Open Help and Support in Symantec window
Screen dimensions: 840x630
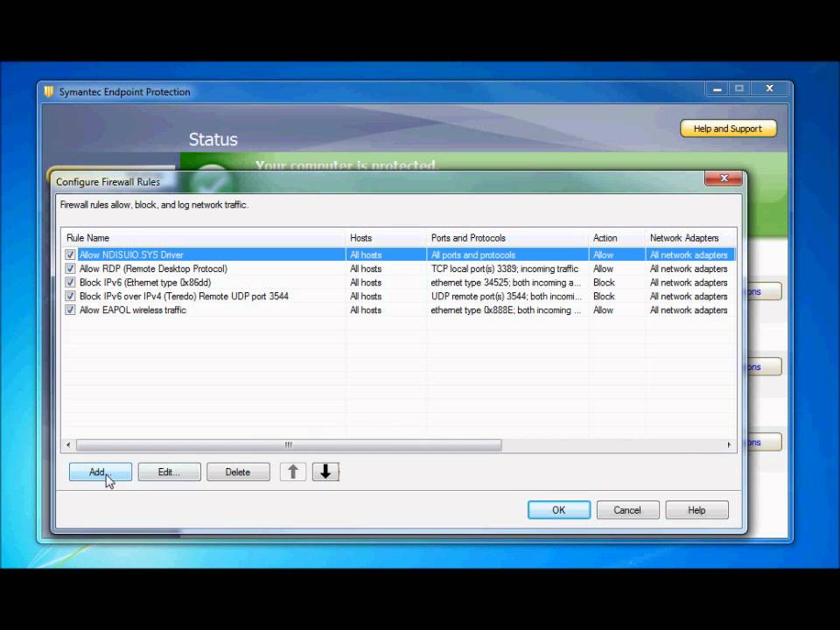pos(728,129)
